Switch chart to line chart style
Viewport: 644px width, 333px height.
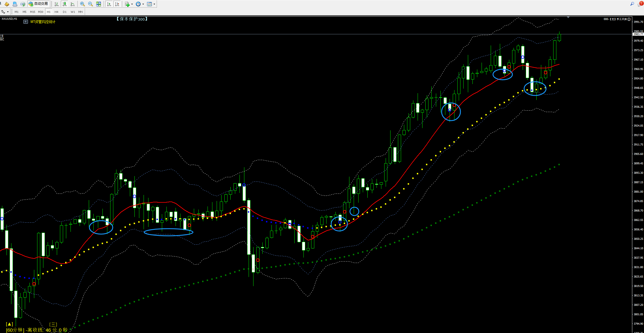73,4
